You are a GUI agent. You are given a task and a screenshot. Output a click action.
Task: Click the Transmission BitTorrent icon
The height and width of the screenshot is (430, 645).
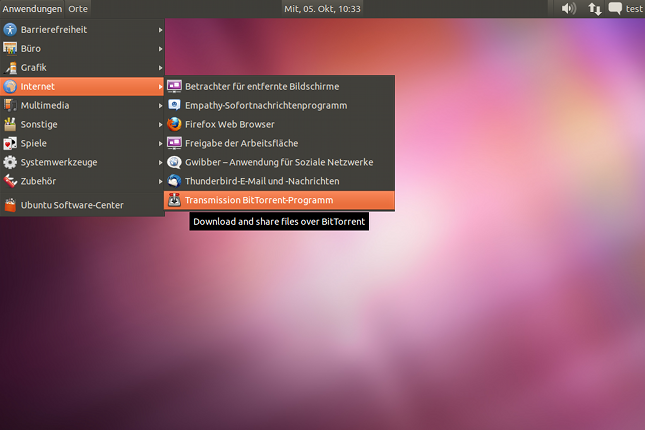click(x=174, y=200)
